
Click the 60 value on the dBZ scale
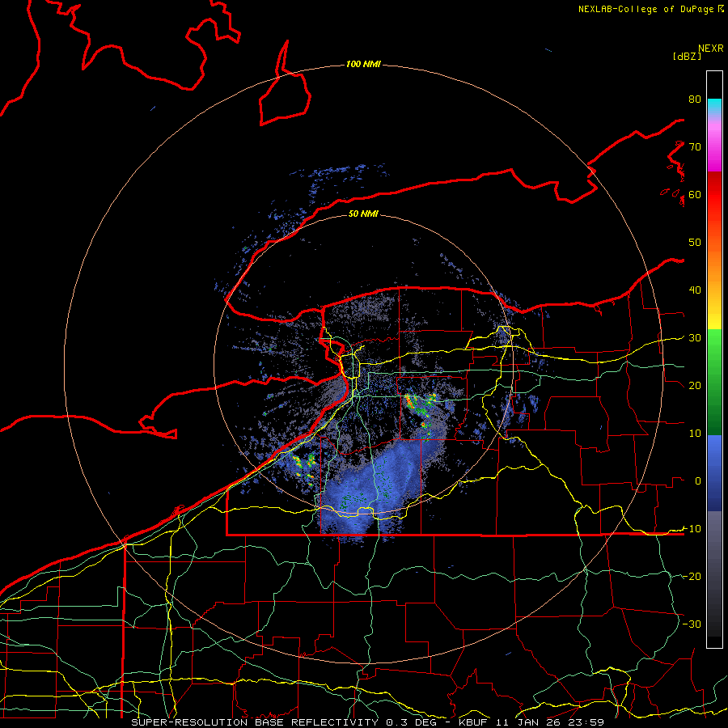pyautogui.click(x=695, y=195)
